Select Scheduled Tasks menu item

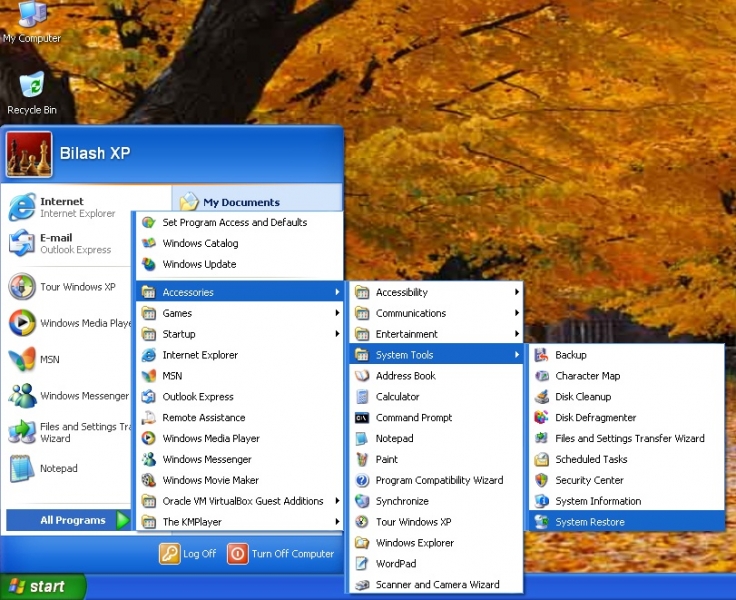point(591,460)
